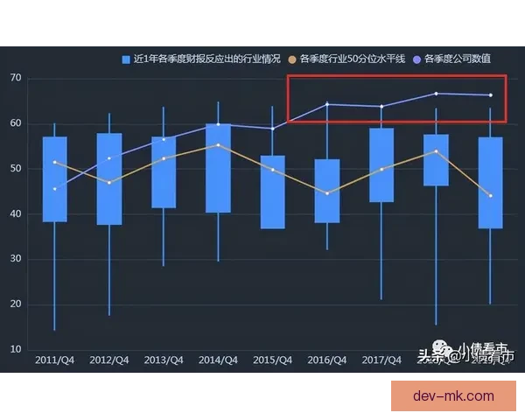Click the 2015/Q4 x-axis label
This screenshot has width=525, height=420.
pos(272,360)
